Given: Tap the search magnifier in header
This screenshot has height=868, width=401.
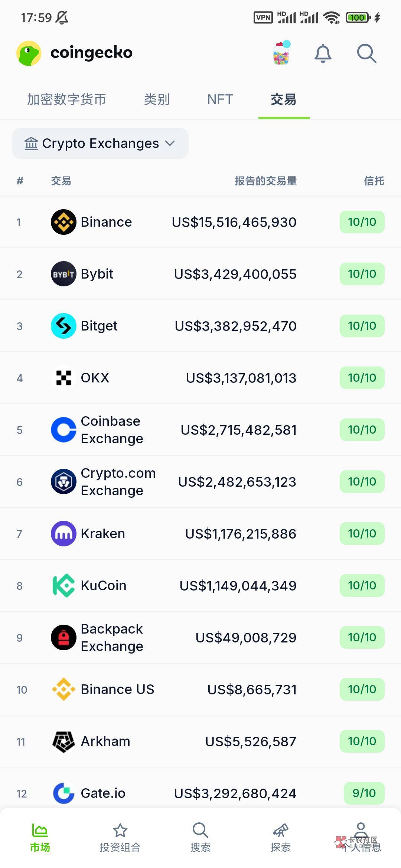Looking at the screenshot, I should [366, 53].
